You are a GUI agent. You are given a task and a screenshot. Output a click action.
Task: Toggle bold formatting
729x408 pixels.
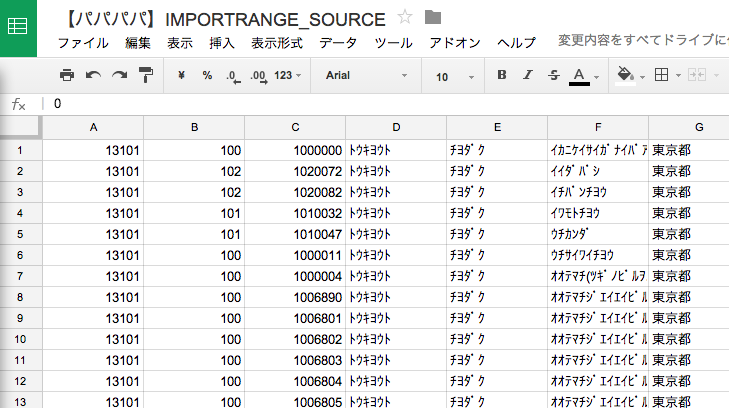pos(502,75)
